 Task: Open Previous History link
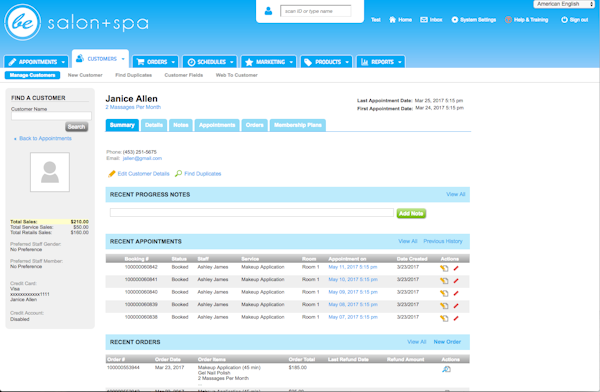(x=443, y=241)
